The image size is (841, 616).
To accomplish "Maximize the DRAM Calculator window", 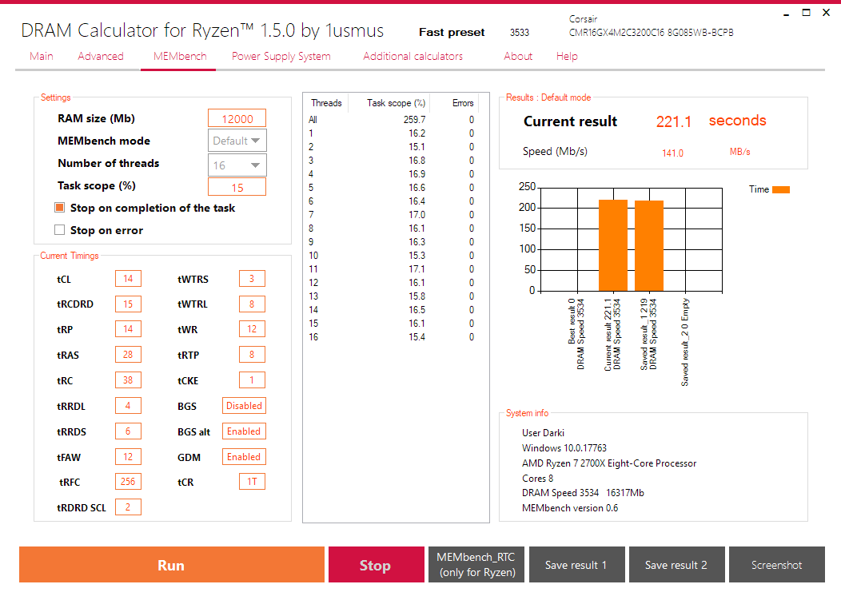I will pyautogui.click(x=806, y=12).
